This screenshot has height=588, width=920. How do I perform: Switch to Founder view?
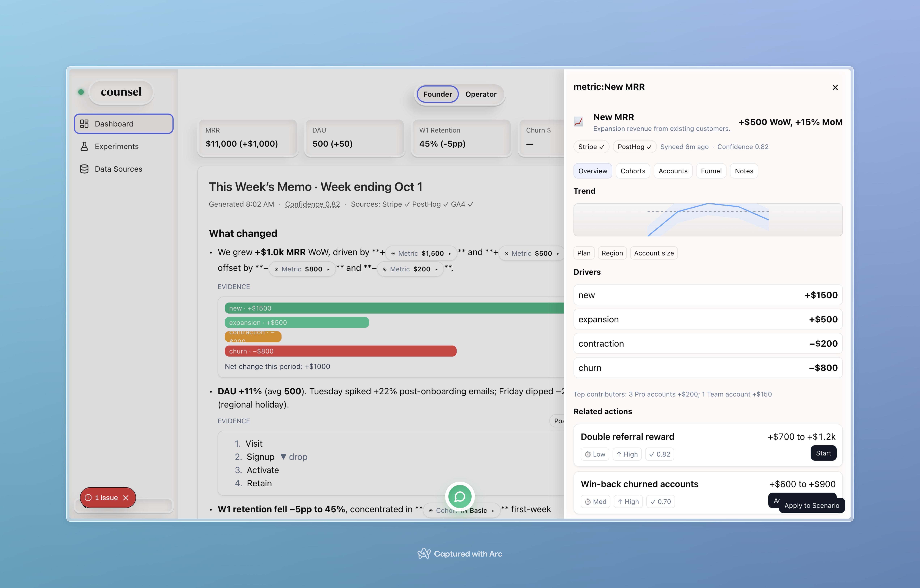437,94
